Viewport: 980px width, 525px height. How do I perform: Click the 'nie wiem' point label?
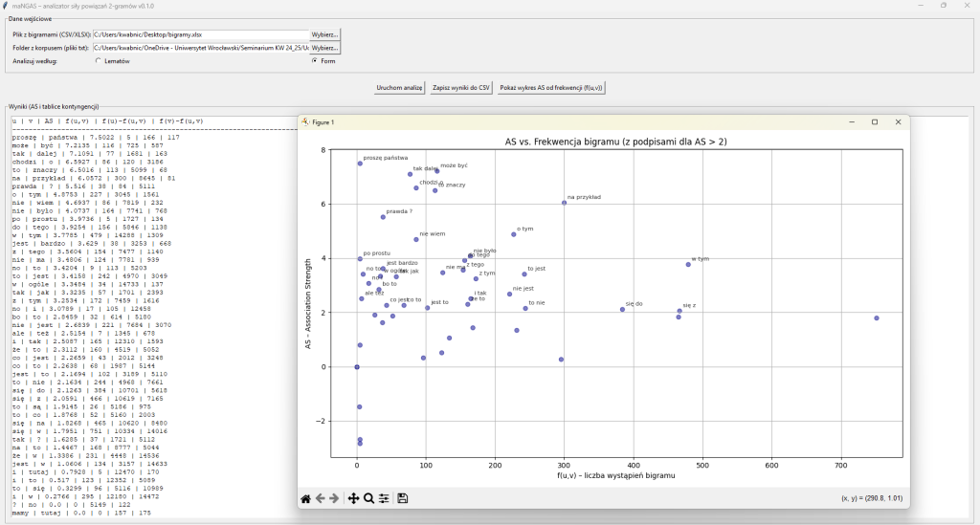point(433,234)
